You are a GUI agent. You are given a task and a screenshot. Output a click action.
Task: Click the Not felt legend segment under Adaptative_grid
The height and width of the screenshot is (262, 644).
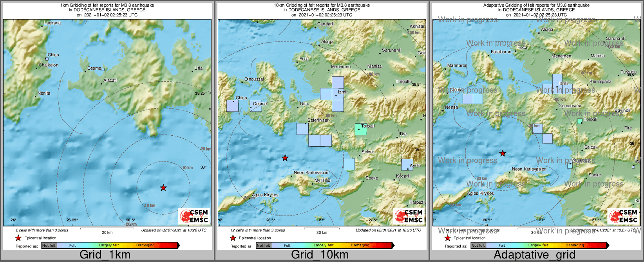tap(478, 246)
